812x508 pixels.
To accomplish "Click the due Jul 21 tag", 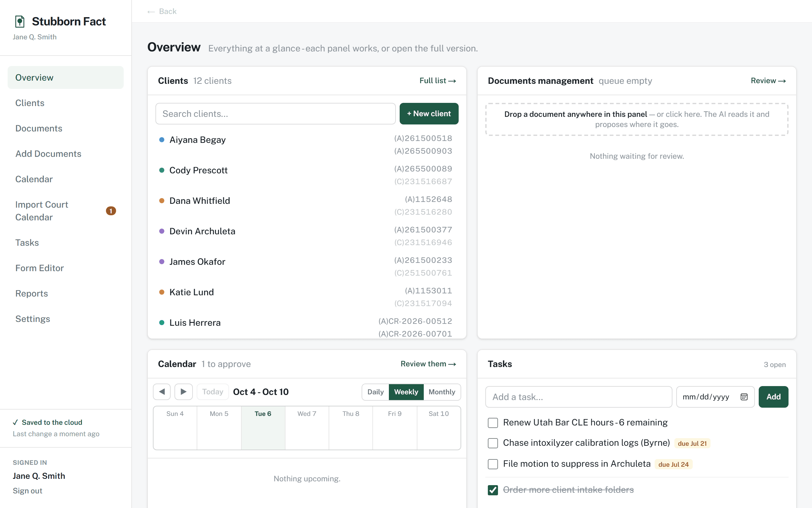I will click(692, 444).
